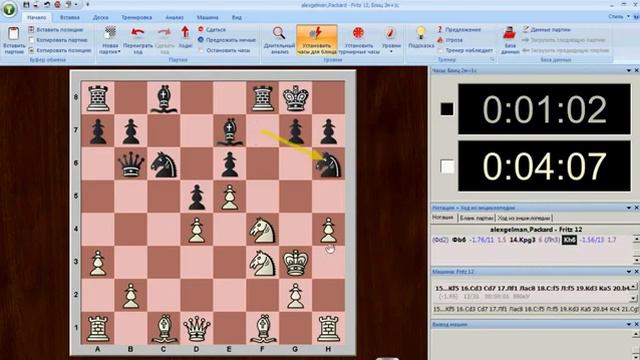Select the Нотация notation tab
This screenshot has height=360, width=640.
pyautogui.click(x=443, y=218)
